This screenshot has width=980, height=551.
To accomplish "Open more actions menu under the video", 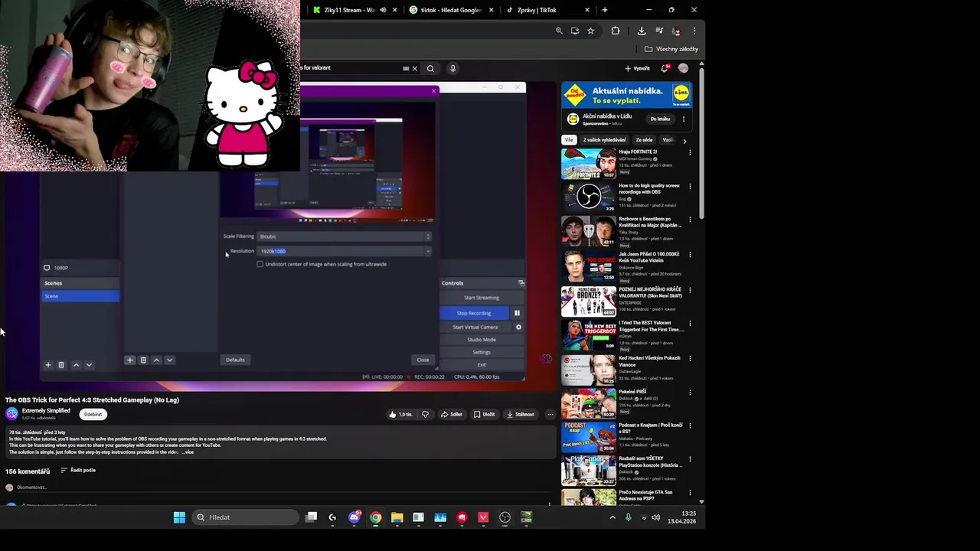I will click(550, 414).
